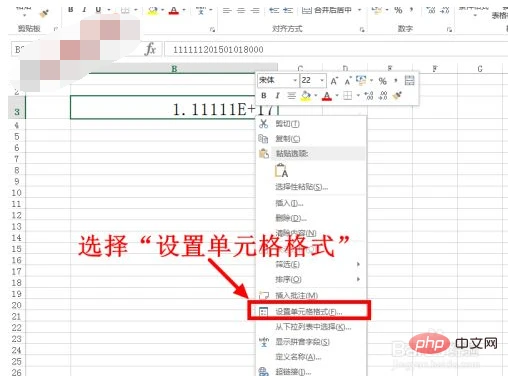Click the ribbon center align icon

click(x=241, y=10)
